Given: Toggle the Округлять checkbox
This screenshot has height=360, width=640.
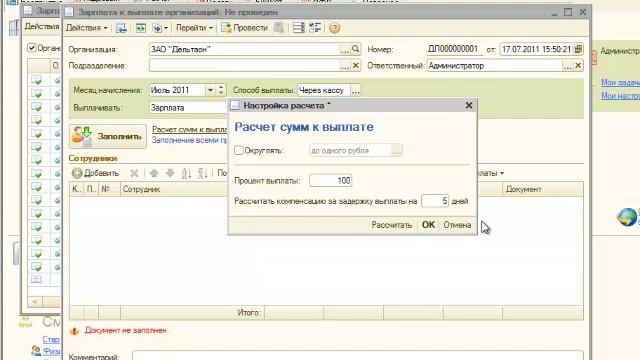Looking at the screenshot, I should 239,150.
